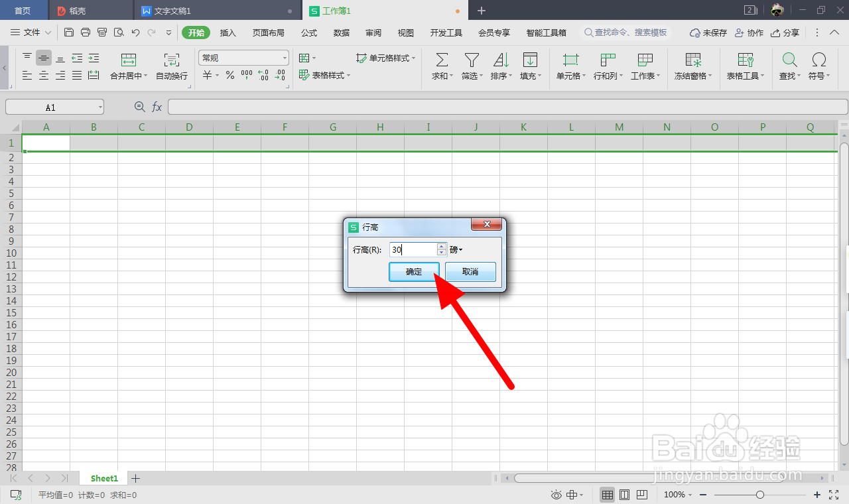Click the formula bar input area
Image resolution: width=849 pixels, height=504 pixels.
point(507,107)
